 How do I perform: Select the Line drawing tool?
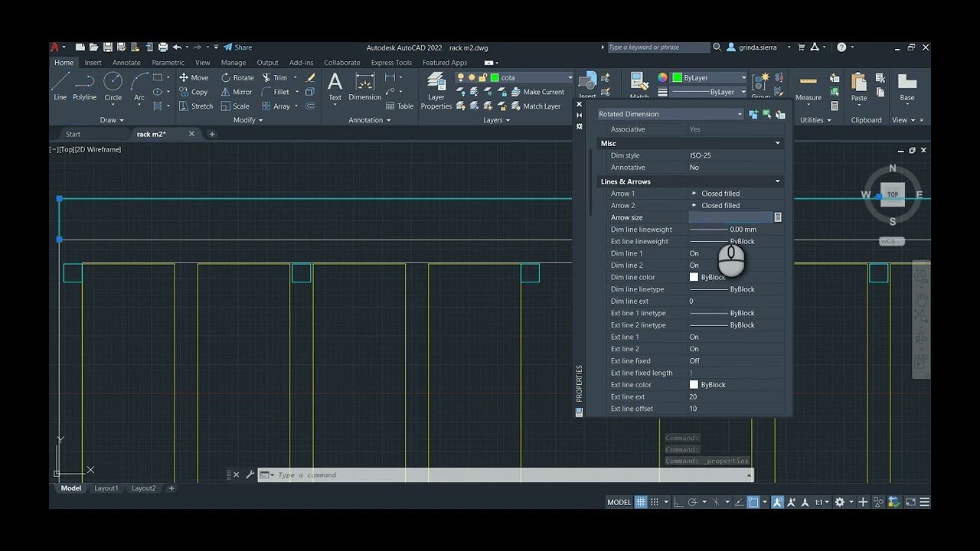pos(60,86)
